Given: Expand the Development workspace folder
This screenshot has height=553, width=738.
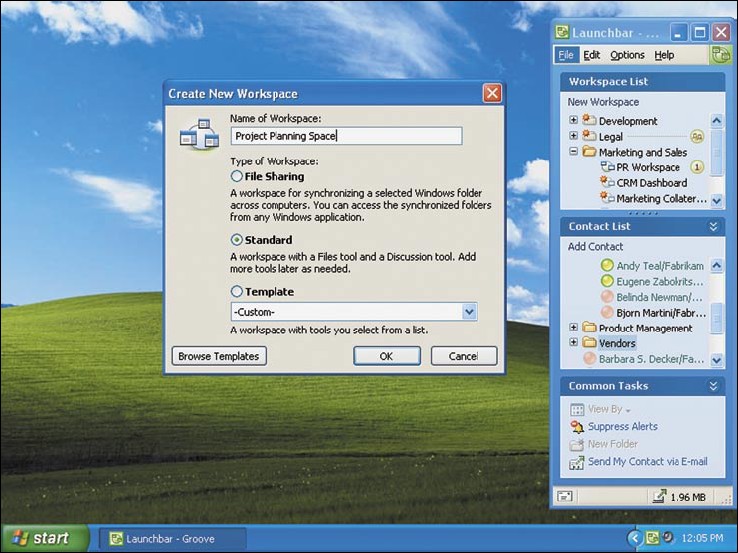Looking at the screenshot, I should coord(573,121).
